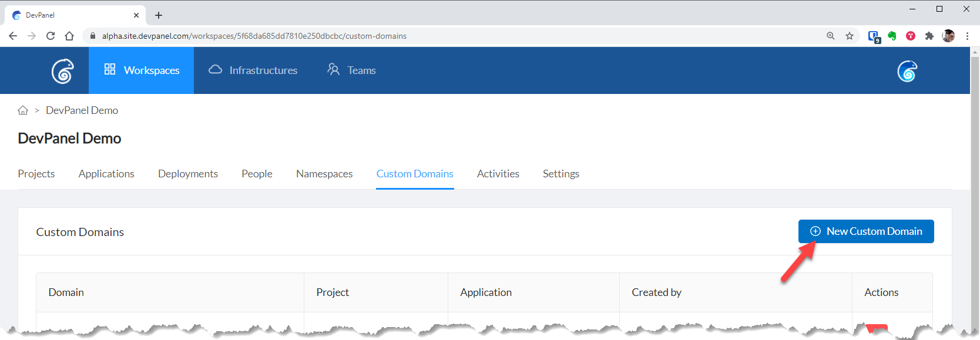Click DevPanel Demo breadcrumb link
The image size is (980, 340).
point(82,110)
